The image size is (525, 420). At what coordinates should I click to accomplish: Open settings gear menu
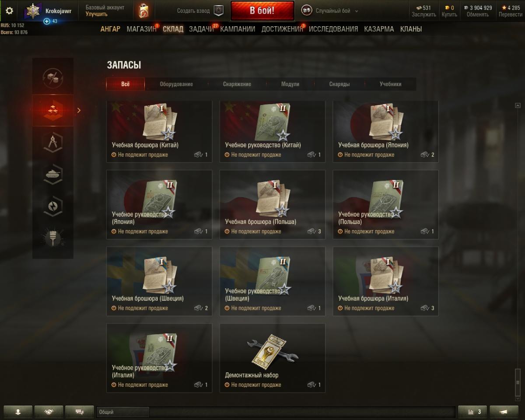[x=9, y=10]
